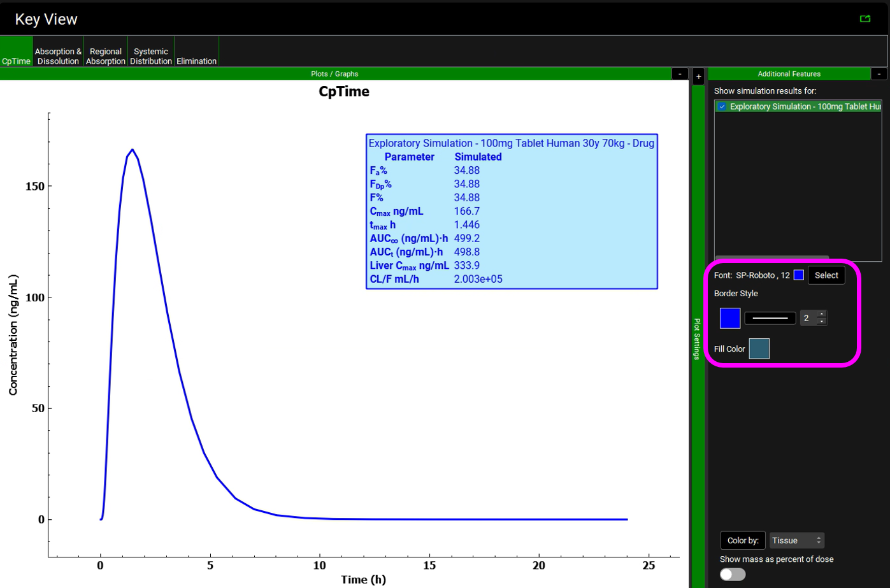Increase border width with up arrow
This screenshot has height=588, width=890.
822,314
